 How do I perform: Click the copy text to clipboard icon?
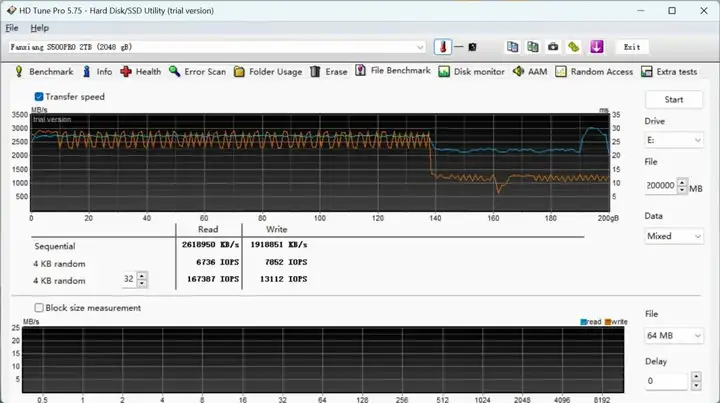(512, 47)
